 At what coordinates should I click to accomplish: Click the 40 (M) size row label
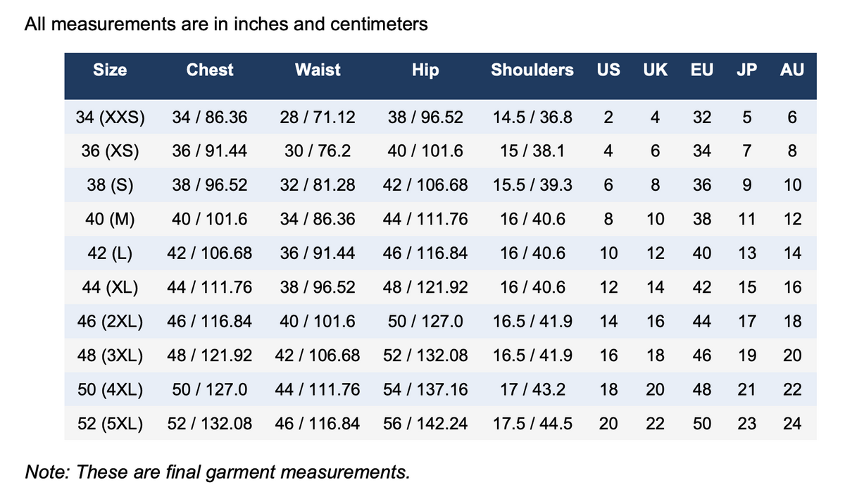point(110,219)
